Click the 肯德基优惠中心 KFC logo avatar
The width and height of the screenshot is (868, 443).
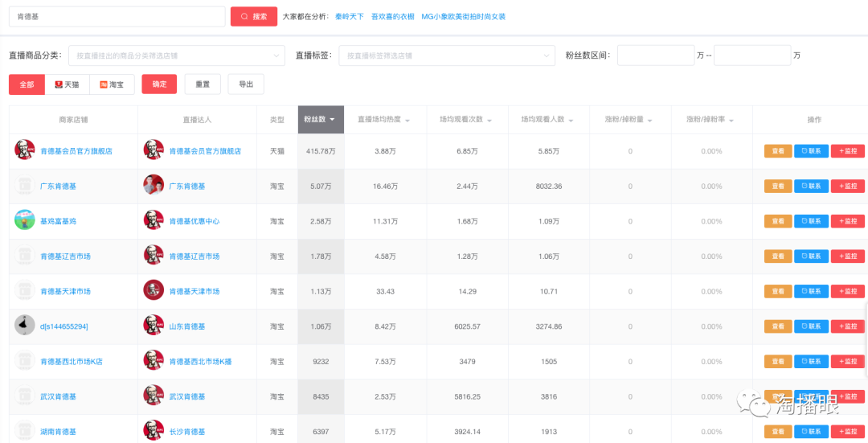point(154,220)
